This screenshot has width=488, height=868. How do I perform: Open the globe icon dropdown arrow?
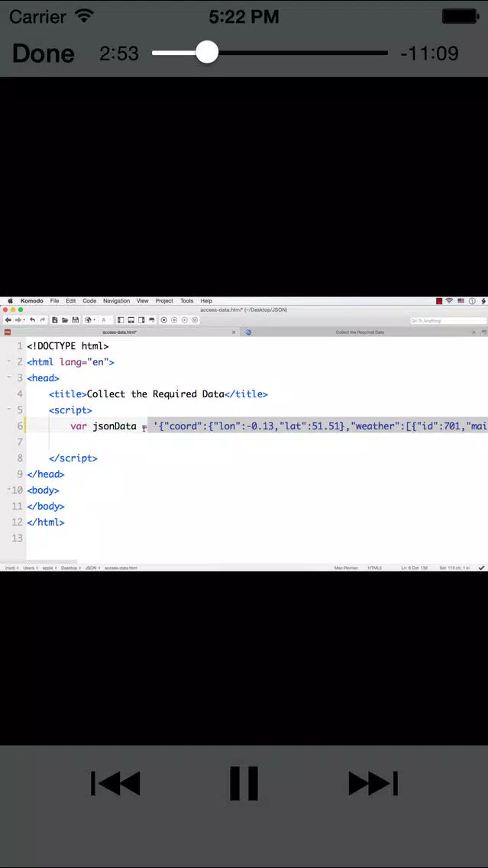click(95, 320)
